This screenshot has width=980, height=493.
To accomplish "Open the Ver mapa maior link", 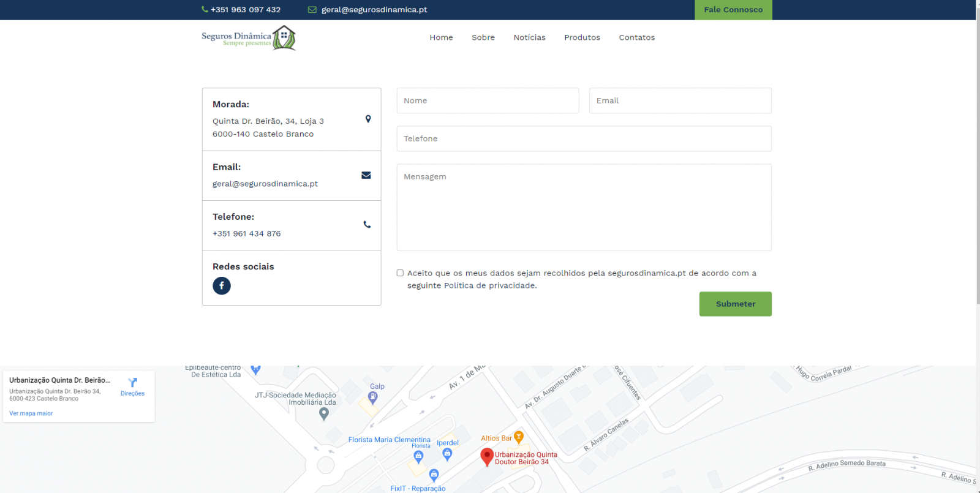I will (x=31, y=413).
